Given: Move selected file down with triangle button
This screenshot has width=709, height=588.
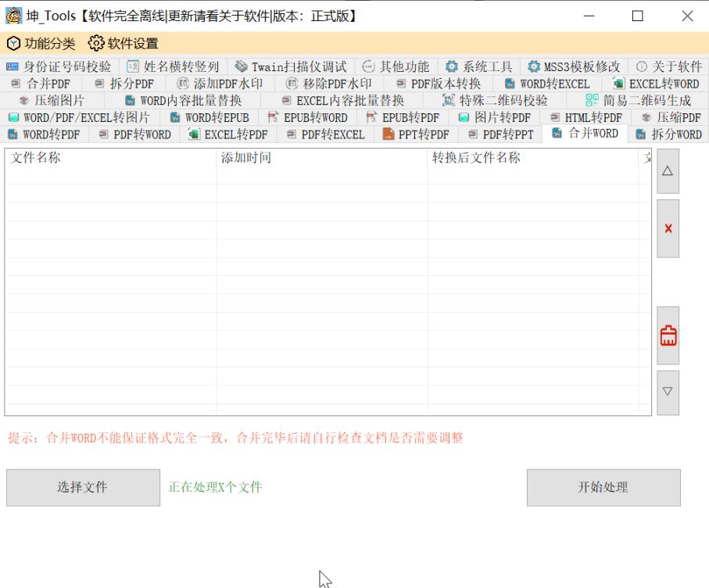Looking at the screenshot, I should (x=668, y=393).
